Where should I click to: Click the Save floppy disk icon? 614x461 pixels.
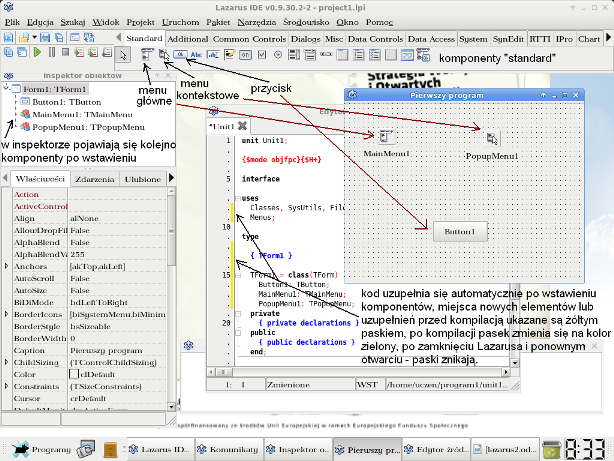coord(45,38)
